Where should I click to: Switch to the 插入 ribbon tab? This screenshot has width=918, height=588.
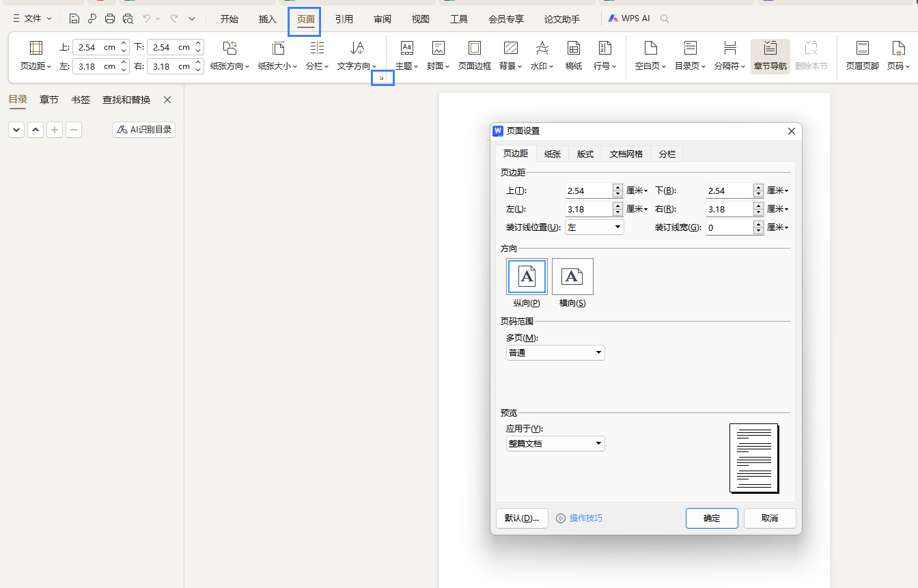coord(268,19)
